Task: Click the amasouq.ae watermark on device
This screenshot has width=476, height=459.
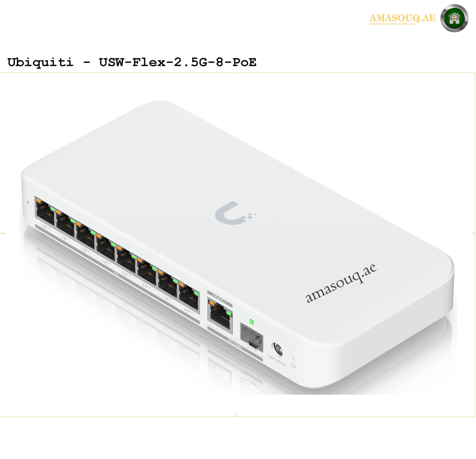Action: click(x=341, y=283)
